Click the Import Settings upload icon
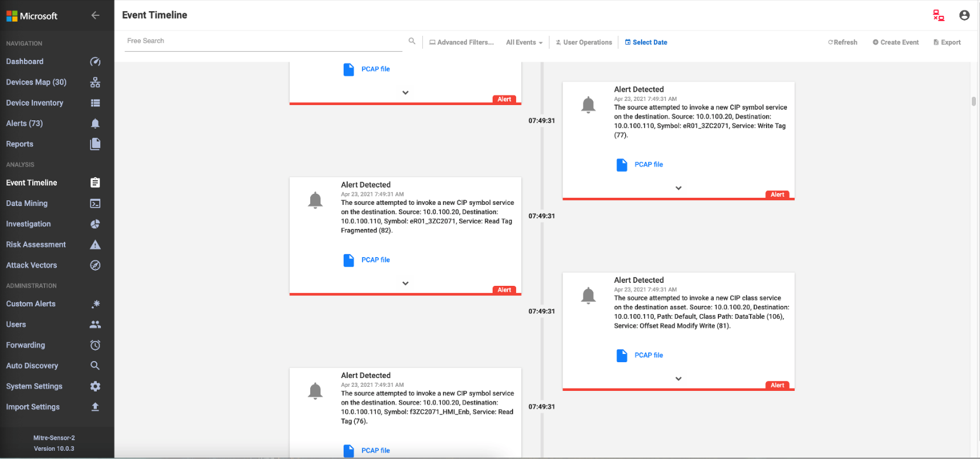The height and width of the screenshot is (459, 980). (x=95, y=407)
